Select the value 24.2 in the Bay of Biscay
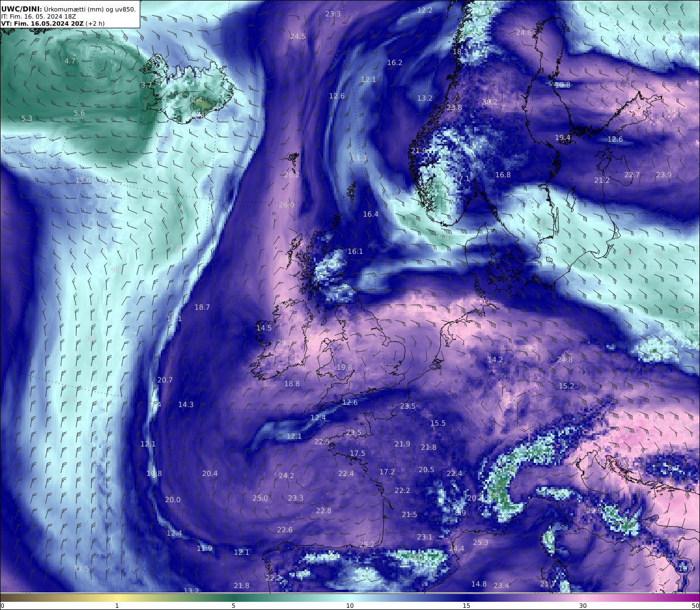 (287, 475)
